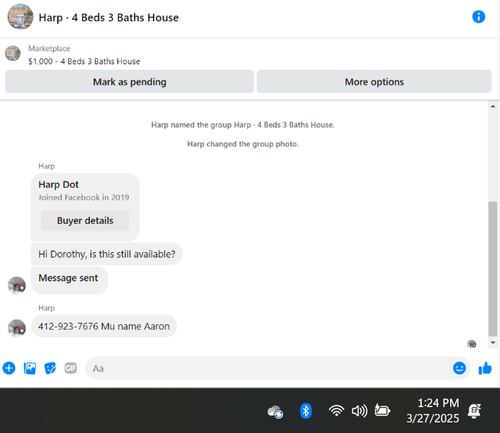Click the 'Marketplace' label
500x433 pixels.
(x=49, y=49)
